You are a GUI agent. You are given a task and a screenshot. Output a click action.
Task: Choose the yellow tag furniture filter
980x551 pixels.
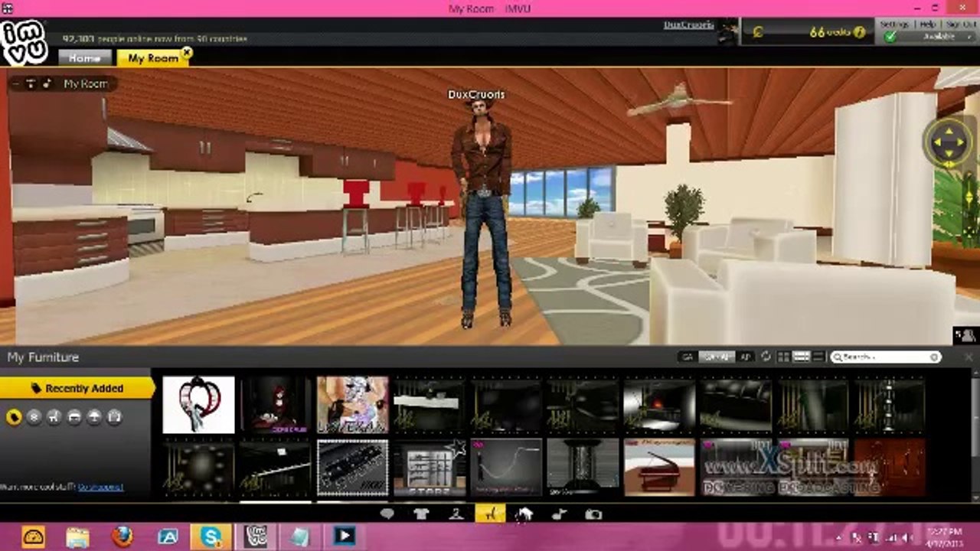click(14, 417)
